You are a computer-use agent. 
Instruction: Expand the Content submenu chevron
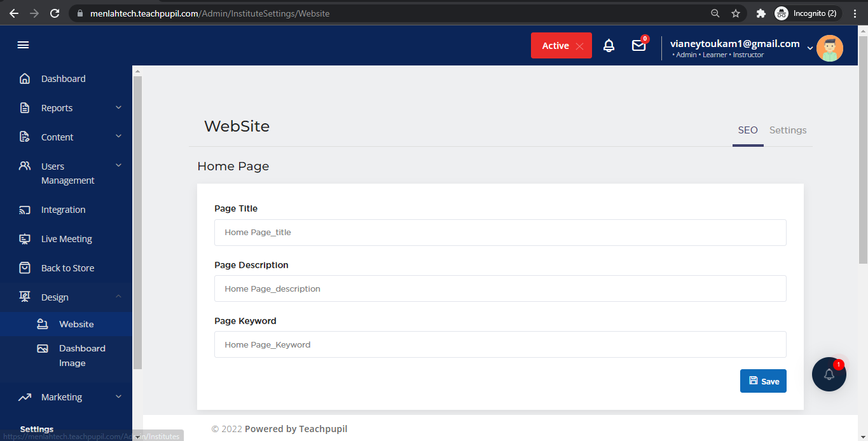tap(118, 137)
